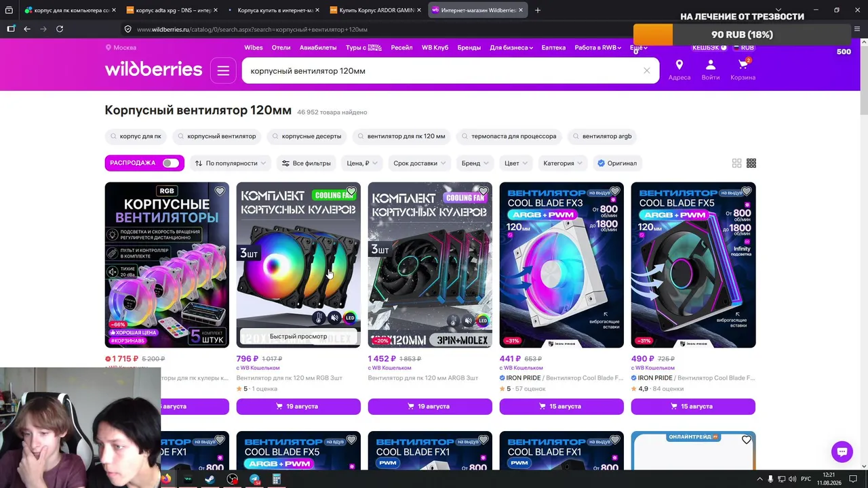The width and height of the screenshot is (868, 488).
Task: Add 441 ₽ Cool Blade FX3 to cart
Action: click(x=561, y=406)
